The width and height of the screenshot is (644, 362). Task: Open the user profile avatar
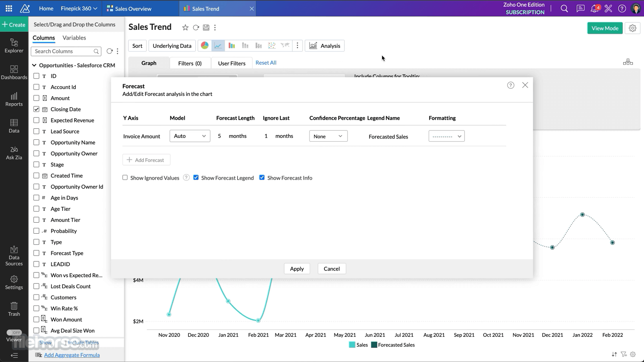tap(636, 9)
